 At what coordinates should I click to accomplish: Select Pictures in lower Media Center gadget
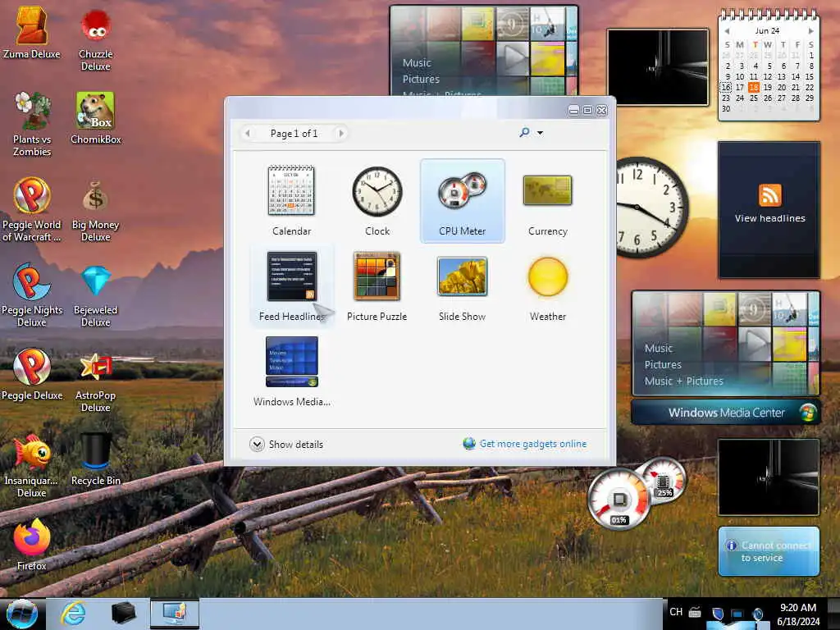663,364
